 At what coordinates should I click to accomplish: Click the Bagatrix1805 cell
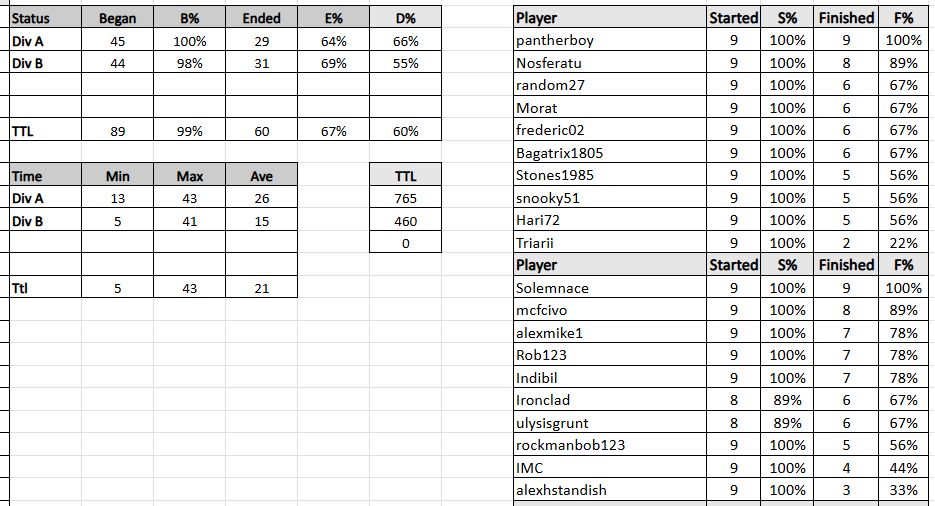(608, 153)
